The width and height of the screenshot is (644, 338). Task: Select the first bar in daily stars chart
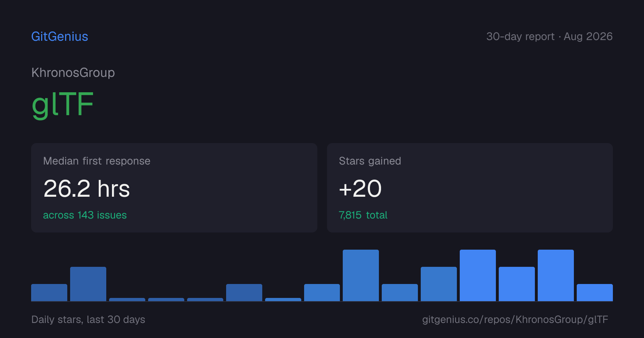click(x=49, y=293)
